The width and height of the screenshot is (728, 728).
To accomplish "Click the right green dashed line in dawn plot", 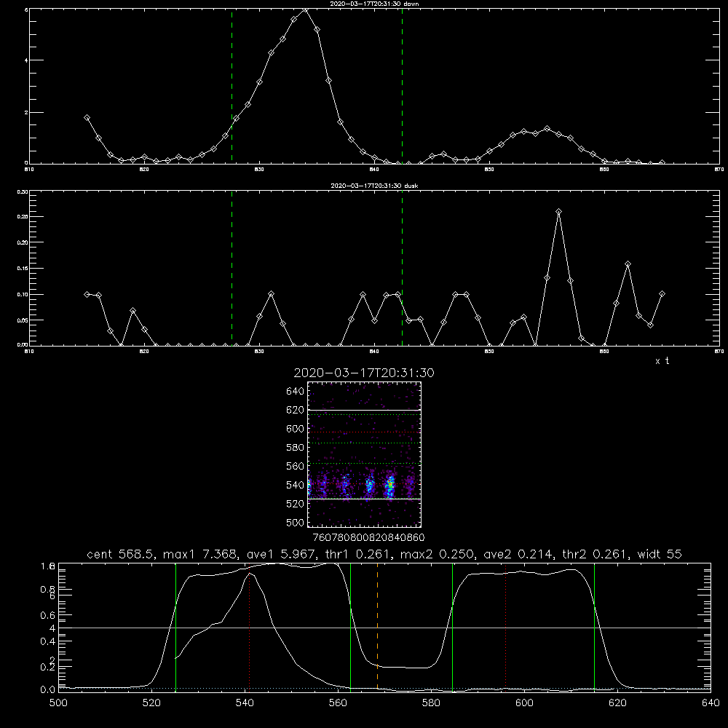I will pyautogui.click(x=403, y=86).
